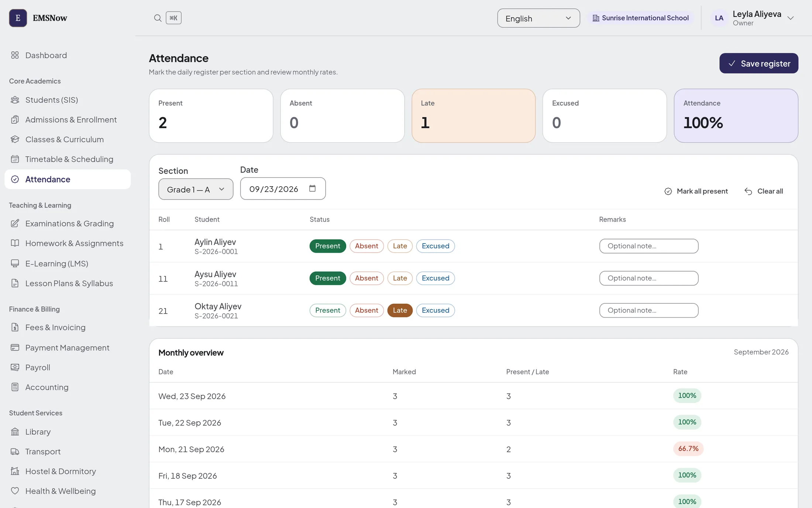Click the Timetable & Scheduling calendar icon

pos(15,159)
